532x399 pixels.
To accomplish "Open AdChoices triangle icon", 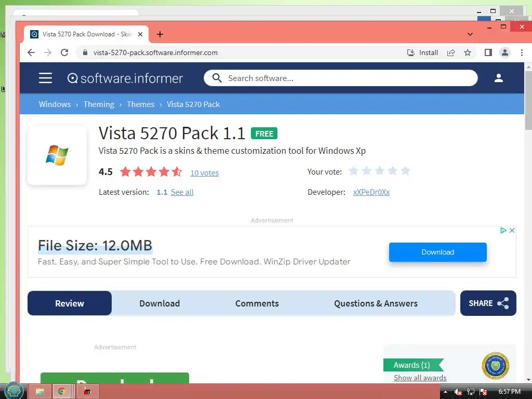I will tap(503, 230).
